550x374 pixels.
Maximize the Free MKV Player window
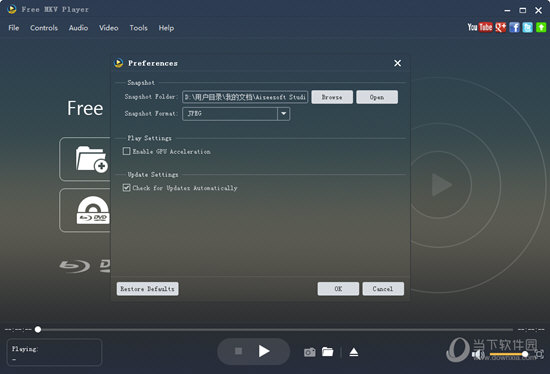tap(523, 11)
